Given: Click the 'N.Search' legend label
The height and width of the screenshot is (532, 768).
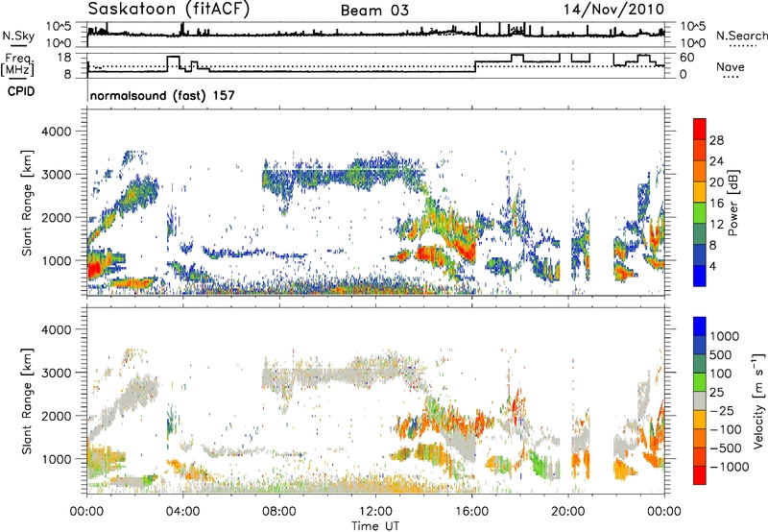Looking at the screenshot, I should pyautogui.click(x=741, y=36).
